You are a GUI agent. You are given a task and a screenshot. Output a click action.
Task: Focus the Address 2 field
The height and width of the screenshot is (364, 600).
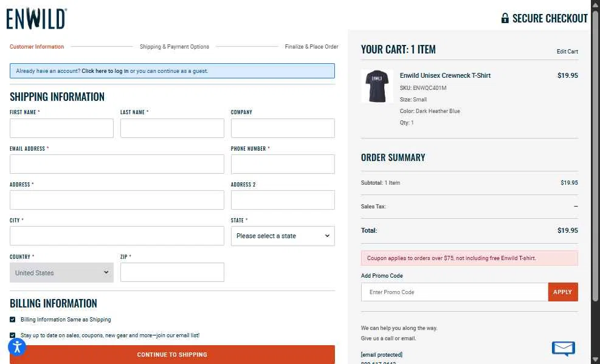pyautogui.click(x=283, y=200)
